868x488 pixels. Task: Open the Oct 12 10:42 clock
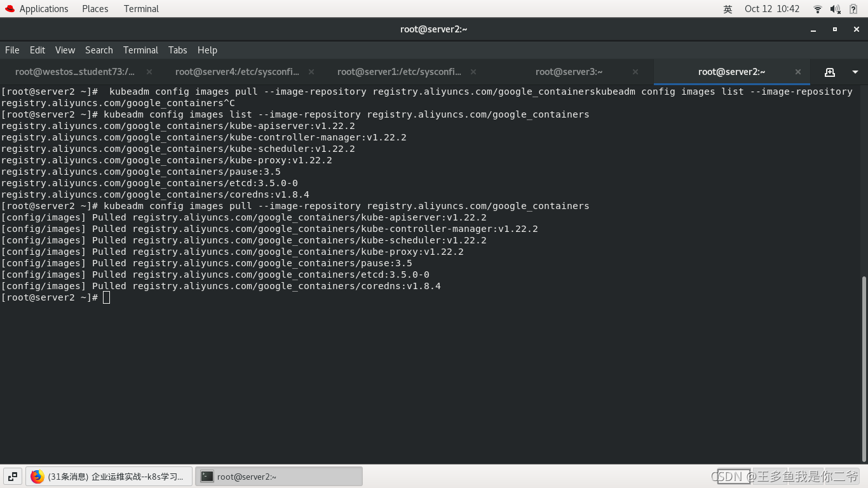772,9
